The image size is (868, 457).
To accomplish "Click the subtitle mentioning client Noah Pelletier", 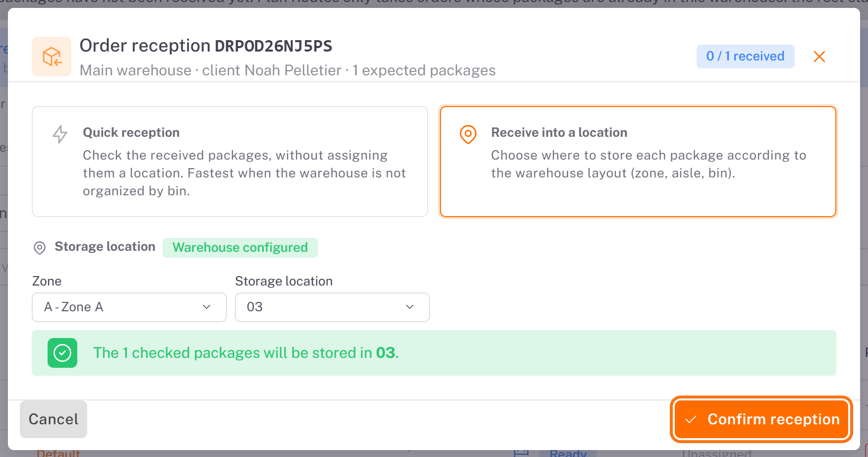I will [x=288, y=70].
